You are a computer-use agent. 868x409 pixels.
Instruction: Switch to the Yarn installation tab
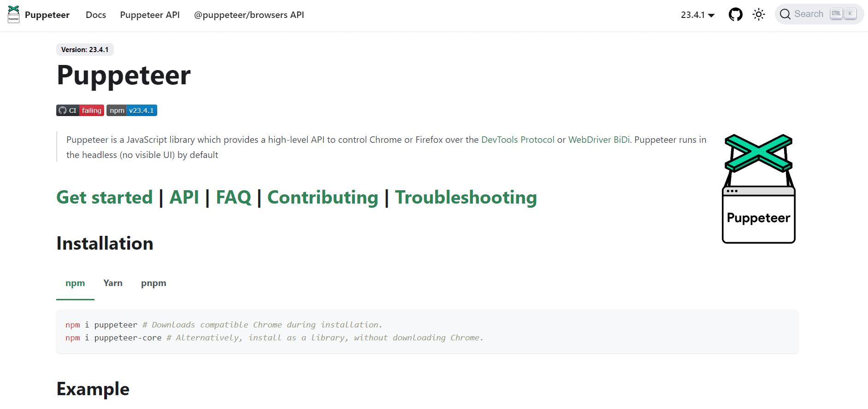(x=113, y=283)
